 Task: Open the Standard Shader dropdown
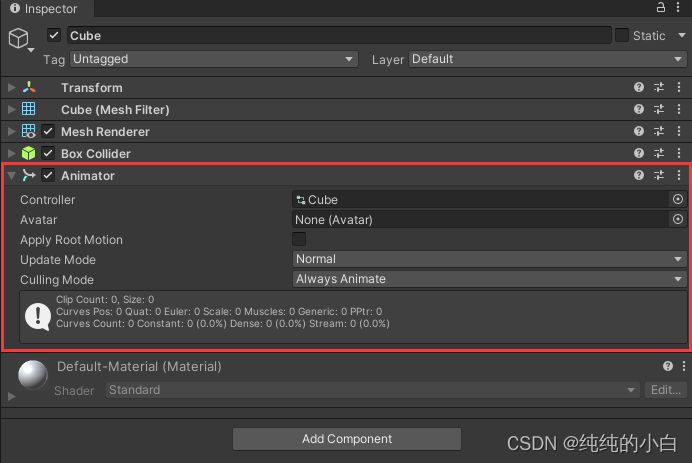tap(372, 390)
